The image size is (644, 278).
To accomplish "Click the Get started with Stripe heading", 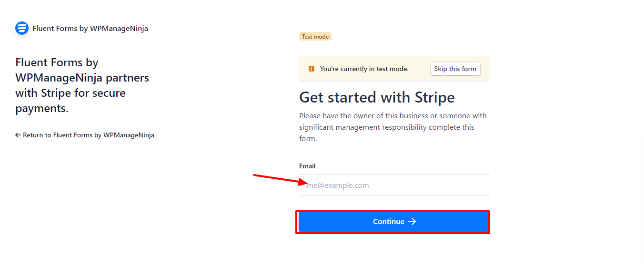I will point(377,97).
